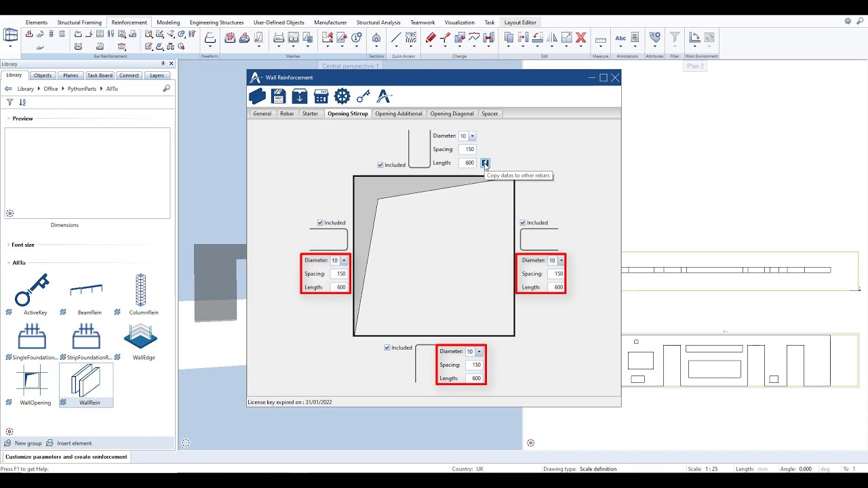Screen dimensions: 868x488
Task: Click the stylized A logo icon in dialog toolbar
Action: [384, 96]
